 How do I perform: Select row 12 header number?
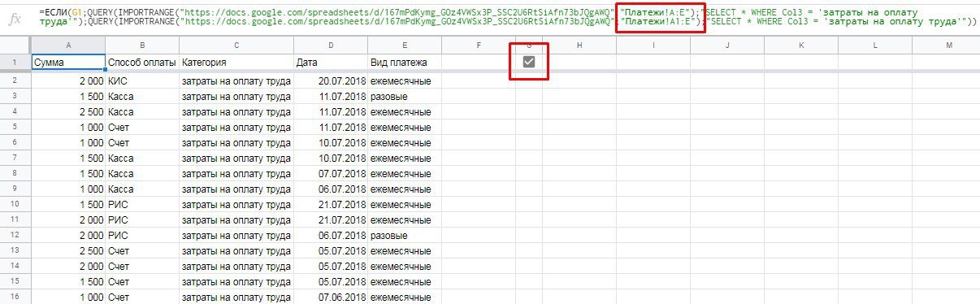(x=15, y=235)
